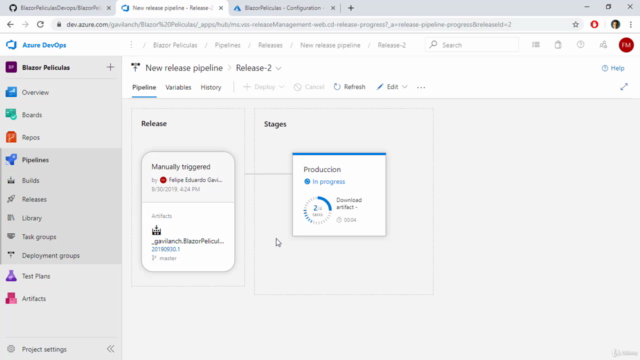Open Task groups
Screen dimensions: 640x360
coord(39,237)
